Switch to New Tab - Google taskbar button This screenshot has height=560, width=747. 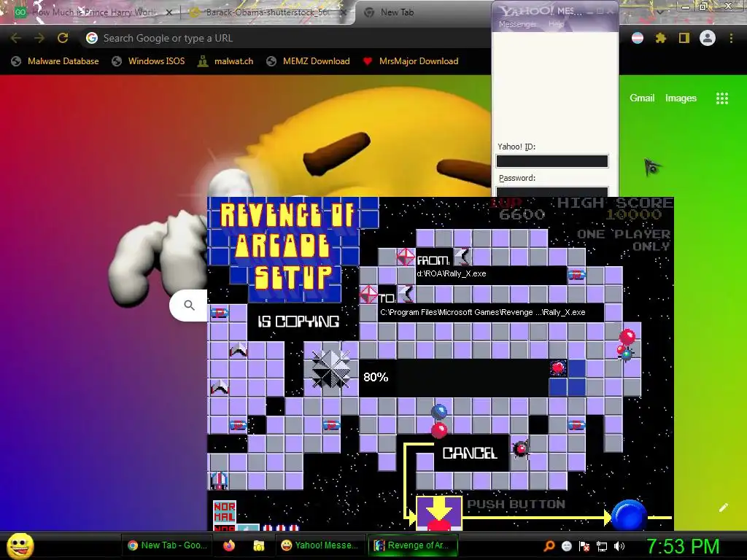click(x=167, y=545)
